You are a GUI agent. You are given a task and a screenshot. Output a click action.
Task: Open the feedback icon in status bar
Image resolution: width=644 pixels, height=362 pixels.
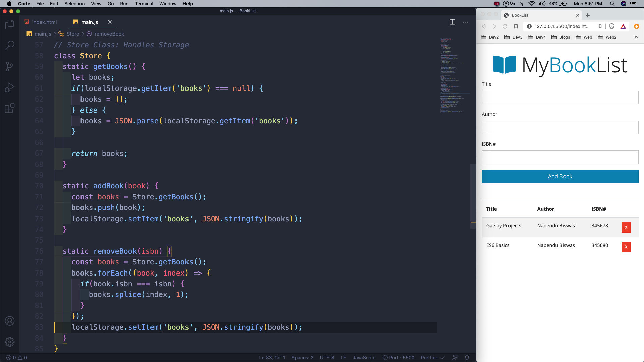coord(455,358)
